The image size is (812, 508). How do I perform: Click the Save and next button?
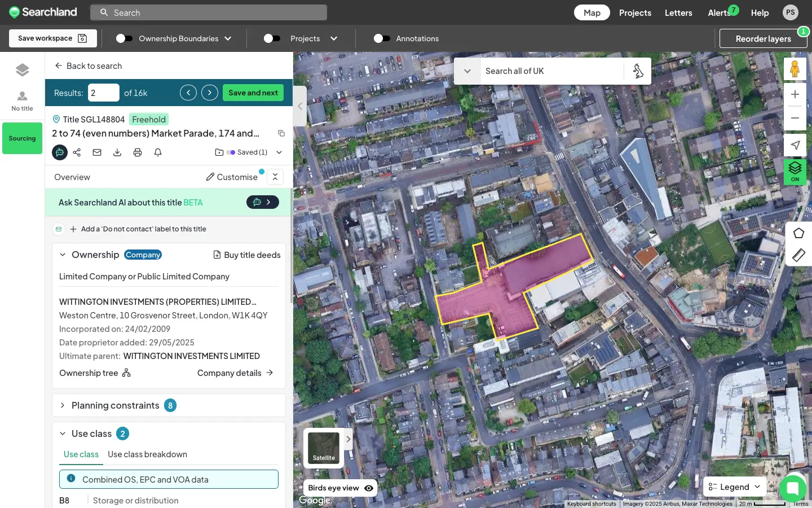pyautogui.click(x=253, y=93)
